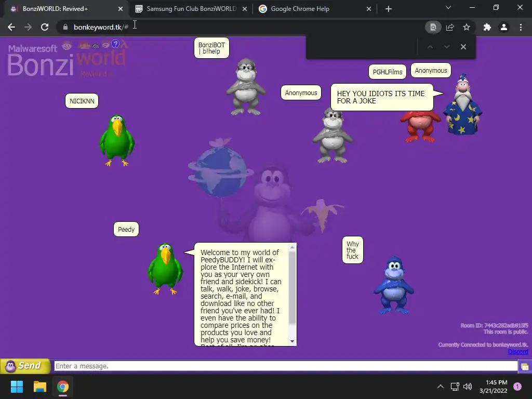The height and width of the screenshot is (399, 532).
Task: Click the PGHLFilms name tag
Action: (388, 72)
